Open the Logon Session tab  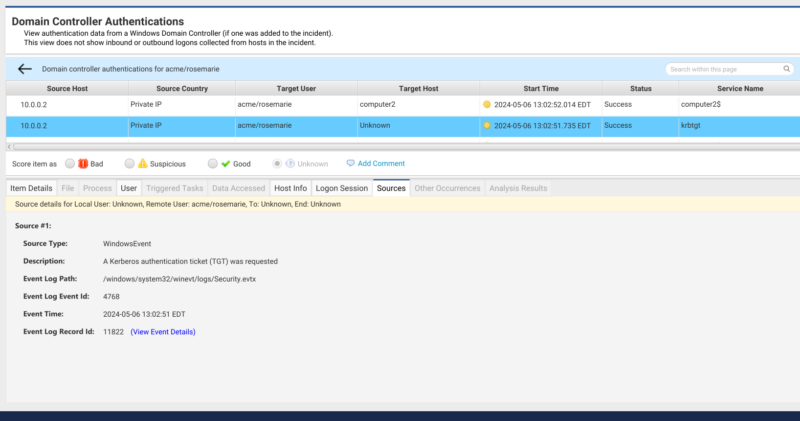341,188
